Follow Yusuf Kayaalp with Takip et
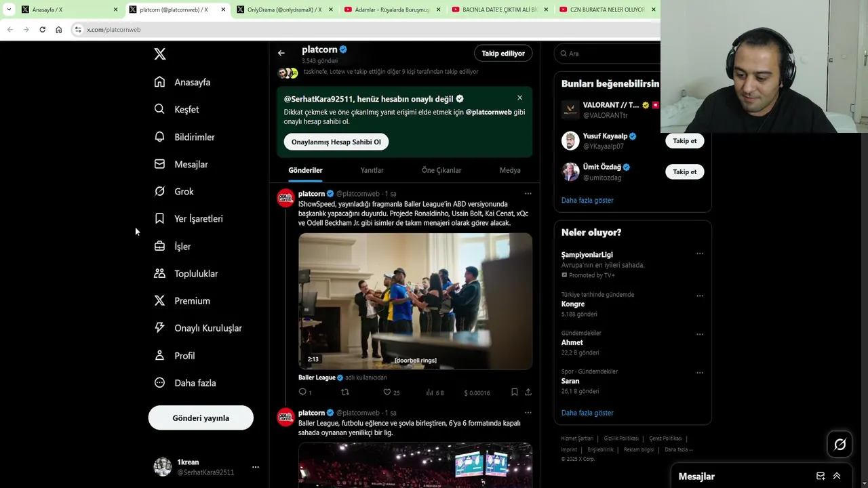 (x=684, y=141)
